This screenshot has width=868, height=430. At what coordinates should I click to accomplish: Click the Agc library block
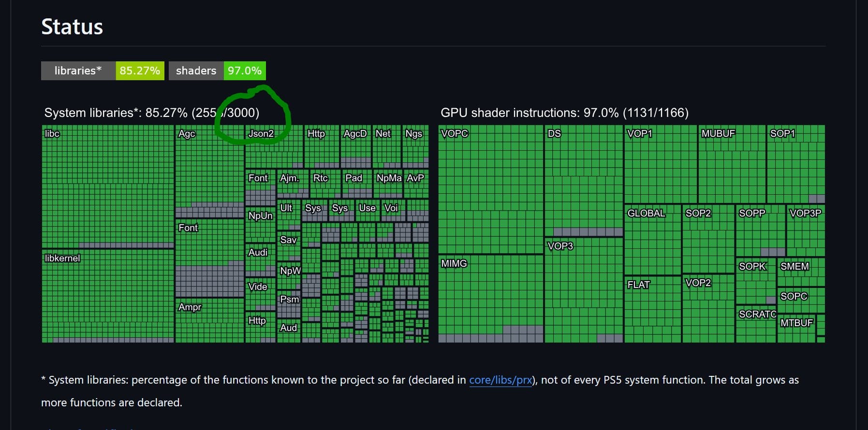(209, 172)
